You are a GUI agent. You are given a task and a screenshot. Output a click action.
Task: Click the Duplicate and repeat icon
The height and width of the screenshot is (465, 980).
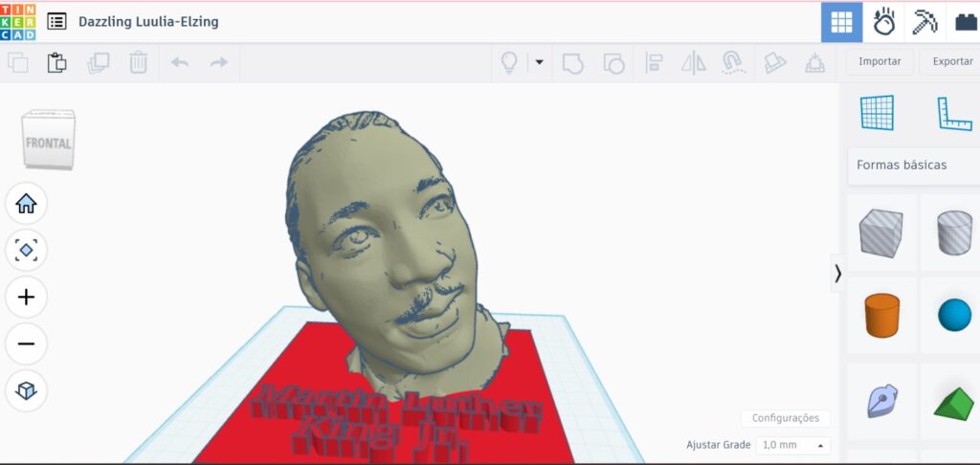pyautogui.click(x=99, y=62)
